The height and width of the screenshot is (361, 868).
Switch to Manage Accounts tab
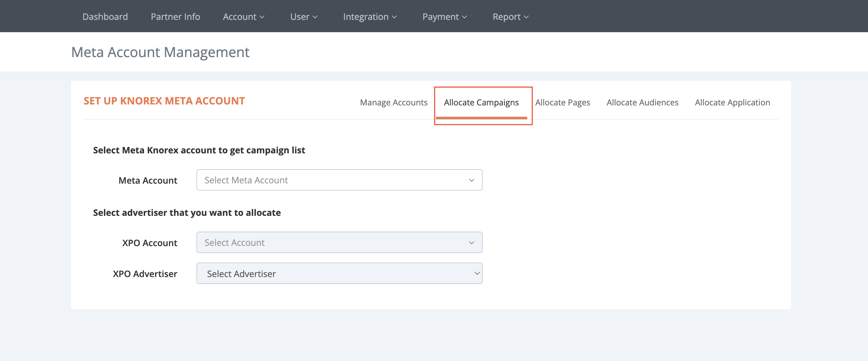(393, 102)
